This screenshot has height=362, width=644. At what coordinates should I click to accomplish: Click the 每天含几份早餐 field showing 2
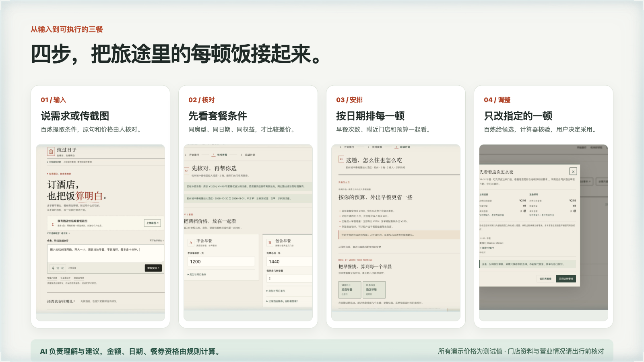[289, 278]
